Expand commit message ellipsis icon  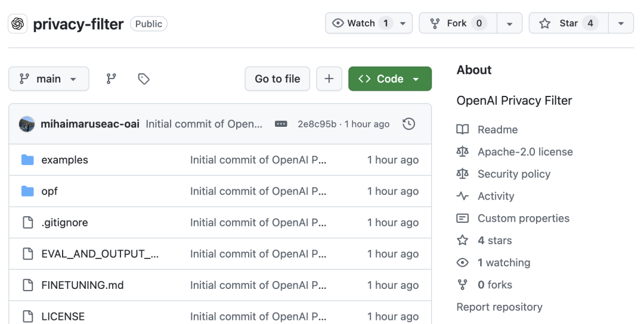pos(281,124)
